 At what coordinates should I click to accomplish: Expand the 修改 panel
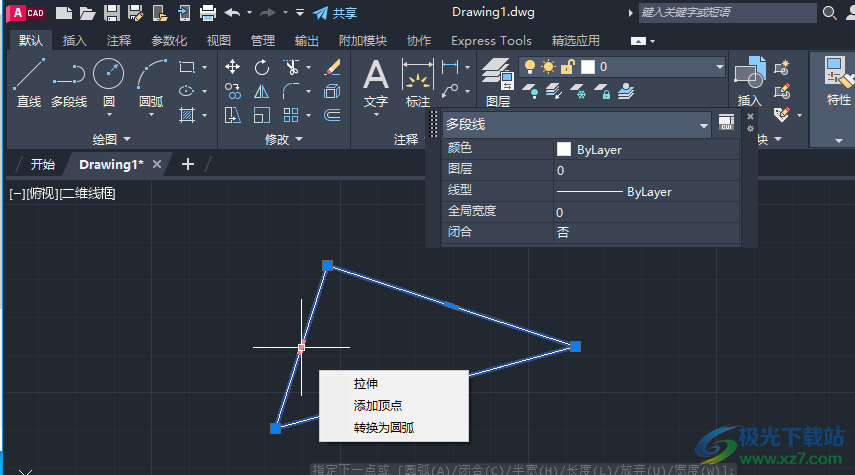click(x=284, y=140)
